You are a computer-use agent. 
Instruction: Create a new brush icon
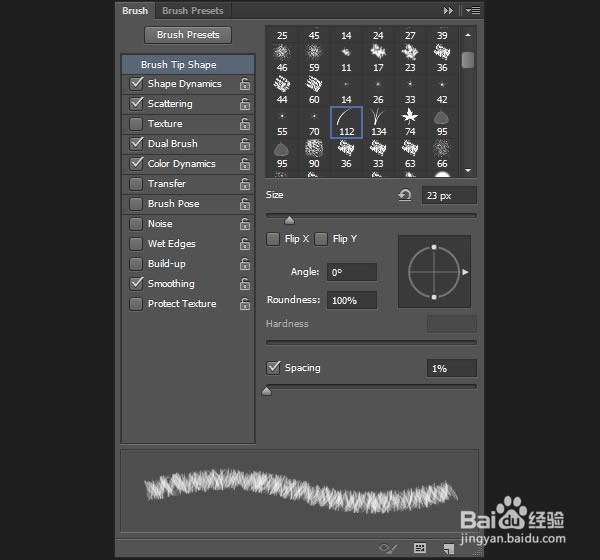pos(448,549)
